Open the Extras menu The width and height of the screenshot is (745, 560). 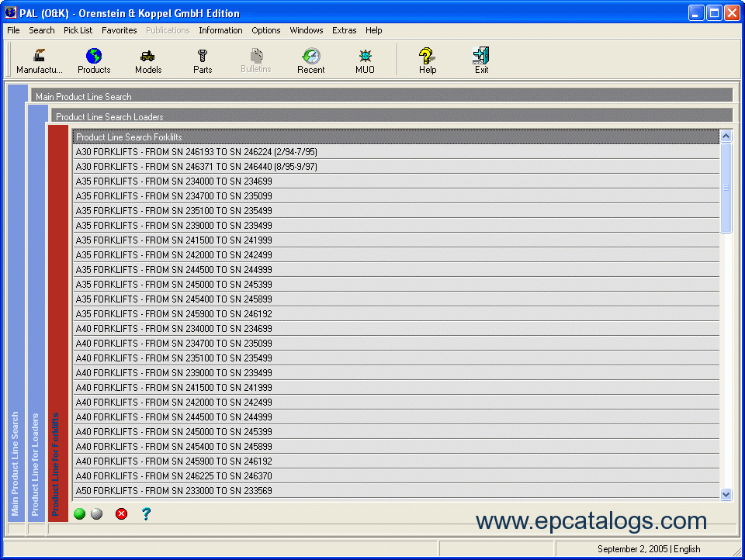[344, 30]
